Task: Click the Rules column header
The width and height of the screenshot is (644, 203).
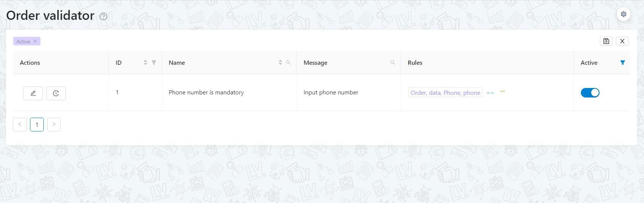Action: [415, 63]
